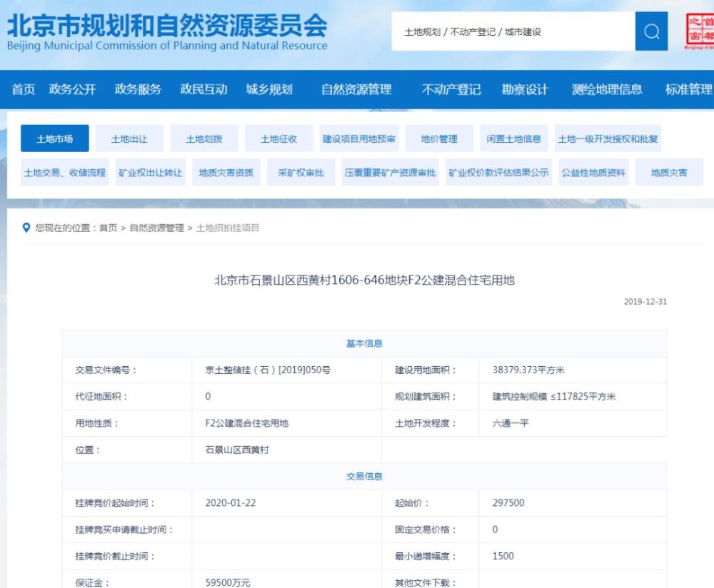Click the 交易文件编号 label
Screen dimensions: 714x588
click(x=106, y=370)
